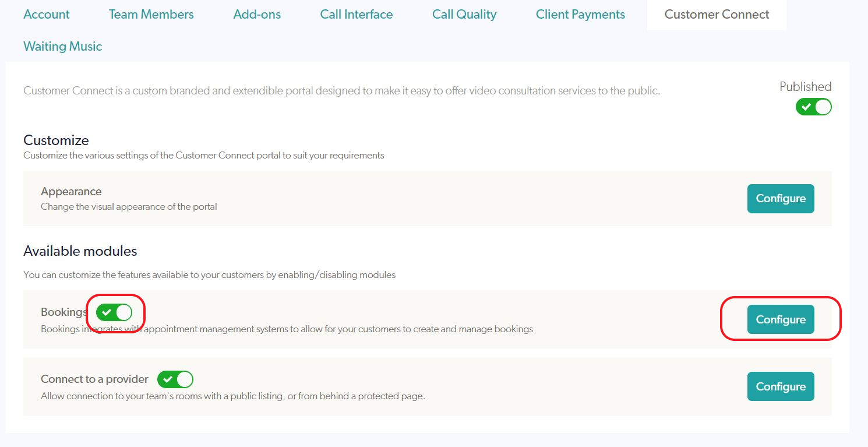Click the Customize heading
Viewport: 868px width, 447px height.
click(x=56, y=140)
